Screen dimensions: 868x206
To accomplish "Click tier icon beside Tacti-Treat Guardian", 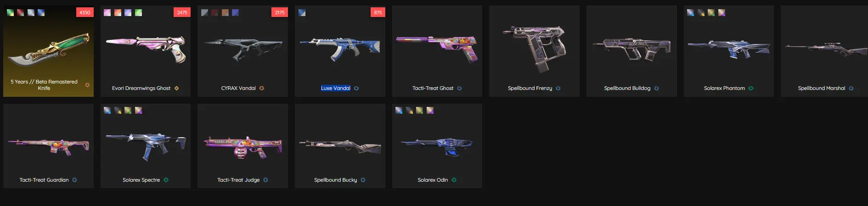I will 74,180.
